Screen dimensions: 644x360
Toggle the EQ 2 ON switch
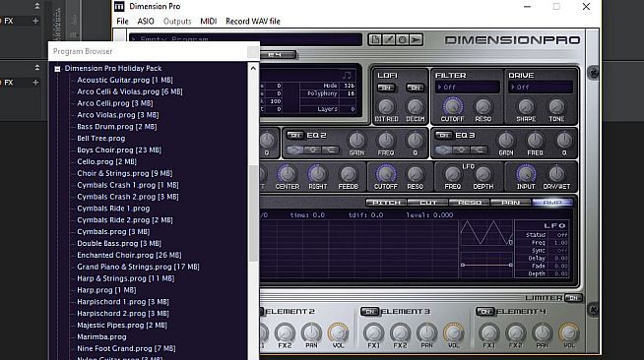coord(294,136)
